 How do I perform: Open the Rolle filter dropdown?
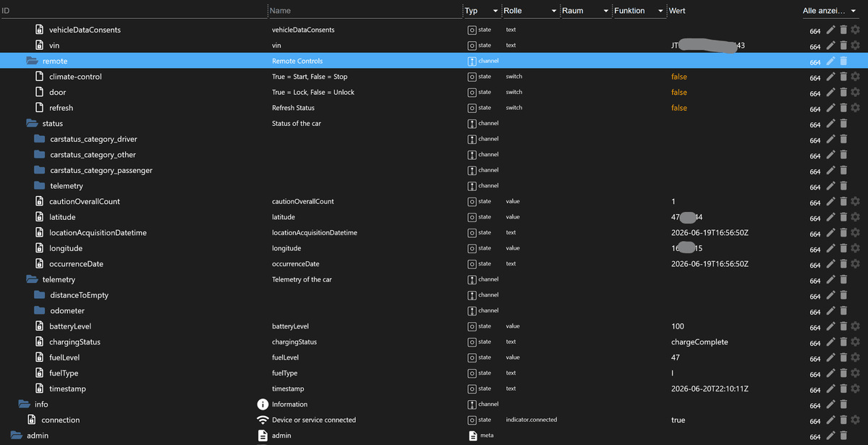(531, 11)
